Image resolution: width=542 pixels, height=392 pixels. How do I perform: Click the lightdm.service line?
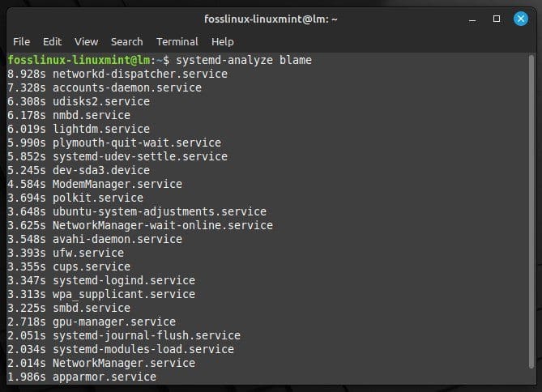pyautogui.click(x=79, y=129)
